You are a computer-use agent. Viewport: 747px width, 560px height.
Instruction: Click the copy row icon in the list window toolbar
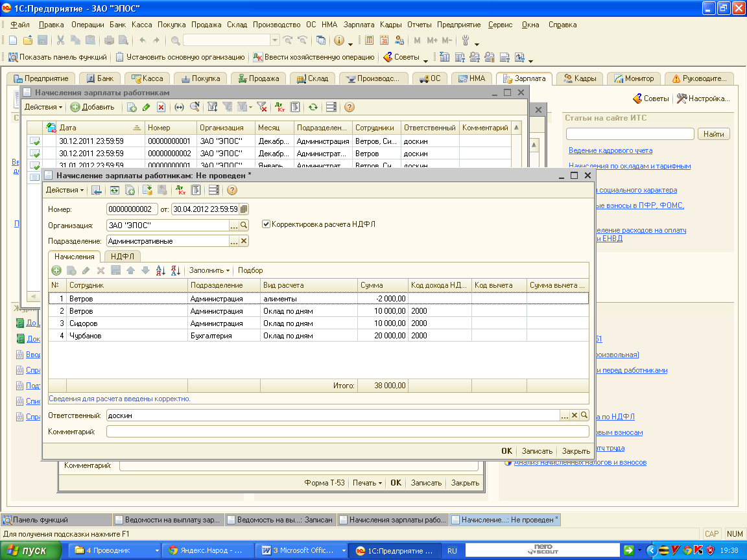pyautogui.click(x=132, y=107)
